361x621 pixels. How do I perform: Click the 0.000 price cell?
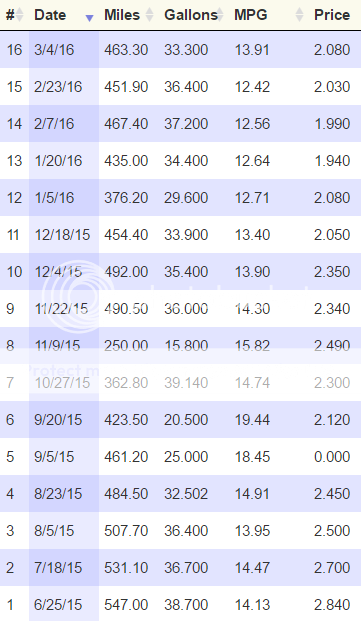pos(332,457)
